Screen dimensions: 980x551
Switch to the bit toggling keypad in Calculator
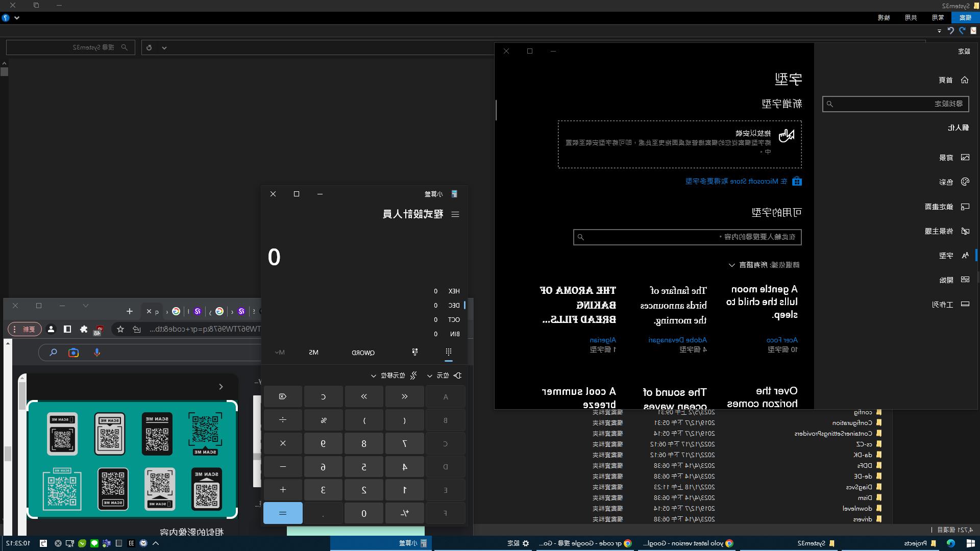(414, 352)
